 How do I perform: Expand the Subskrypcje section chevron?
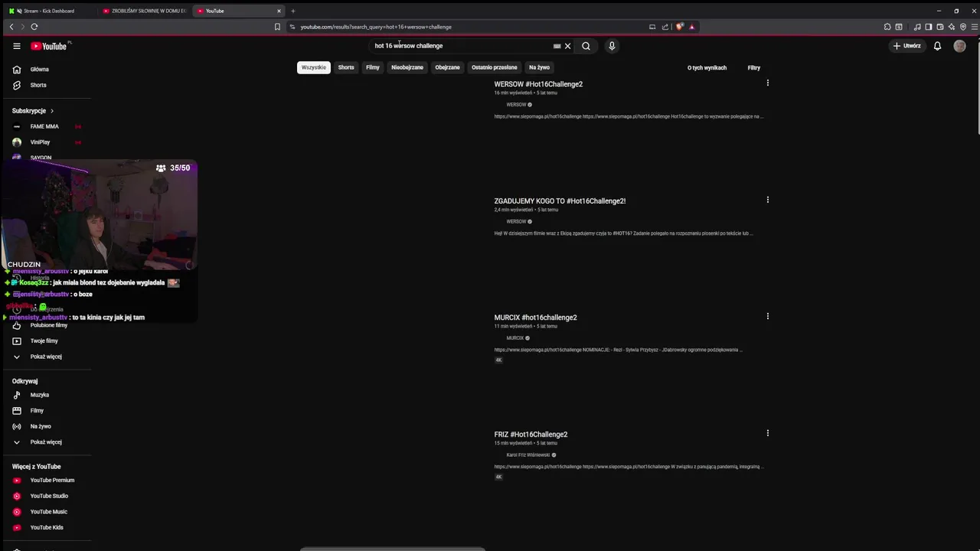(51, 111)
